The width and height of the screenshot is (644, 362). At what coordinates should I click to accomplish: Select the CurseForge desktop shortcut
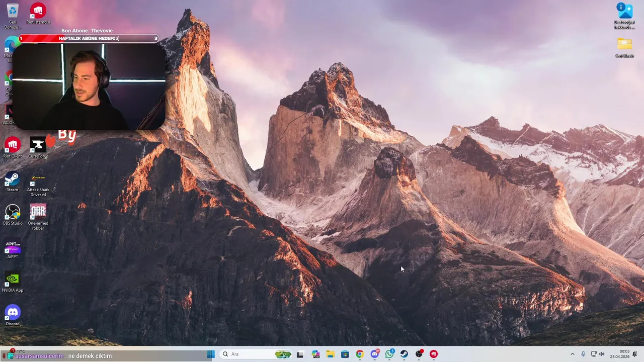tap(38, 148)
